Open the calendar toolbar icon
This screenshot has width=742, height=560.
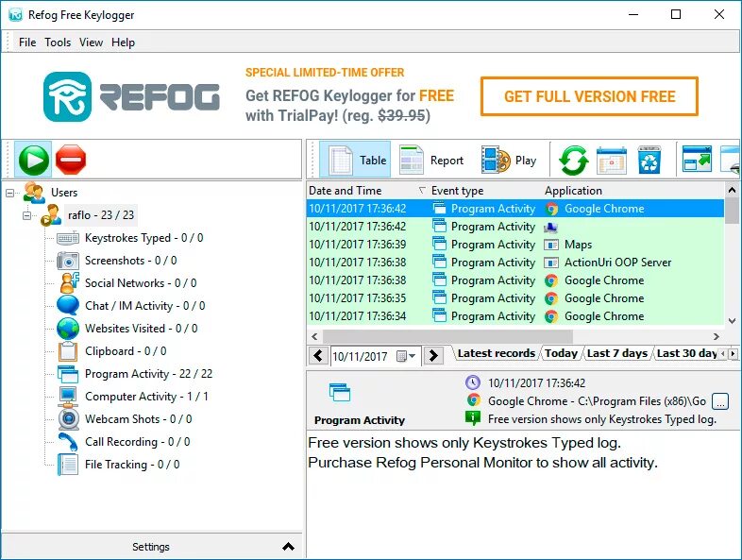[x=612, y=161]
